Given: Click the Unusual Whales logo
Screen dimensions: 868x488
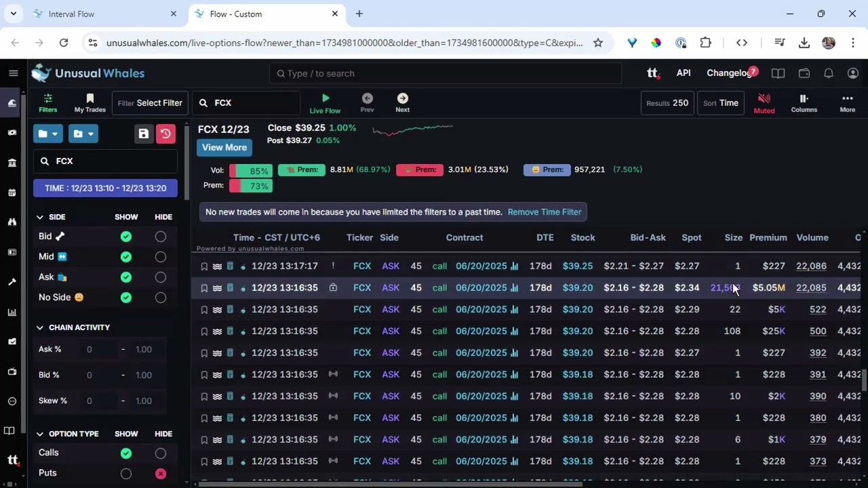Looking at the screenshot, I should tap(88, 73).
